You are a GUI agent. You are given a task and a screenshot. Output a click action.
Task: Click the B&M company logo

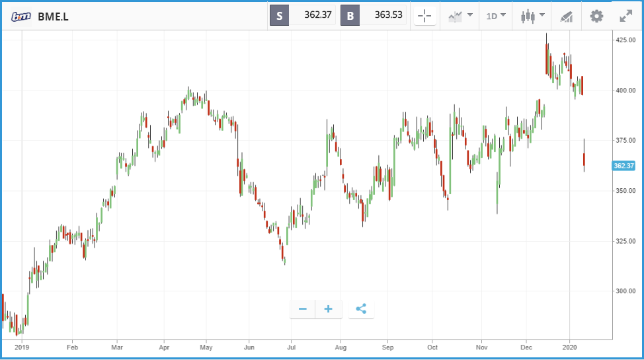tap(21, 17)
